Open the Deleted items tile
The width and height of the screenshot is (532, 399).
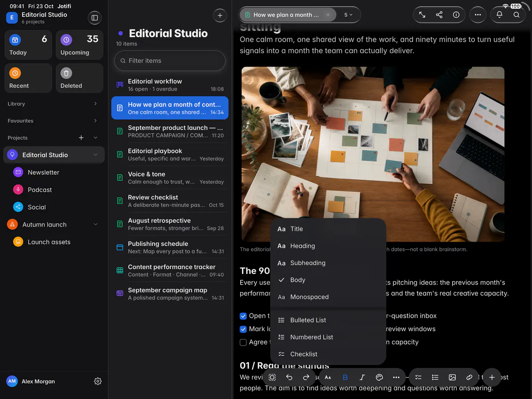[x=79, y=78]
